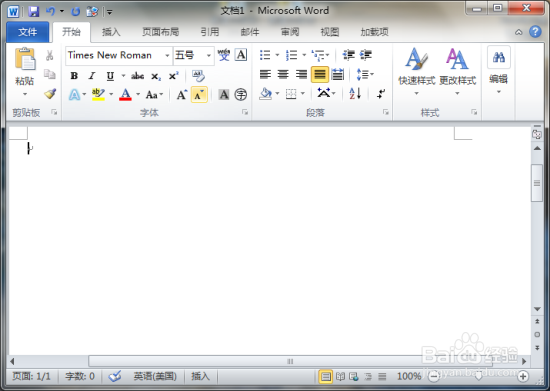Screen dimensions: 550x391
Task: Toggle Bold formatting
Action: click(x=74, y=76)
